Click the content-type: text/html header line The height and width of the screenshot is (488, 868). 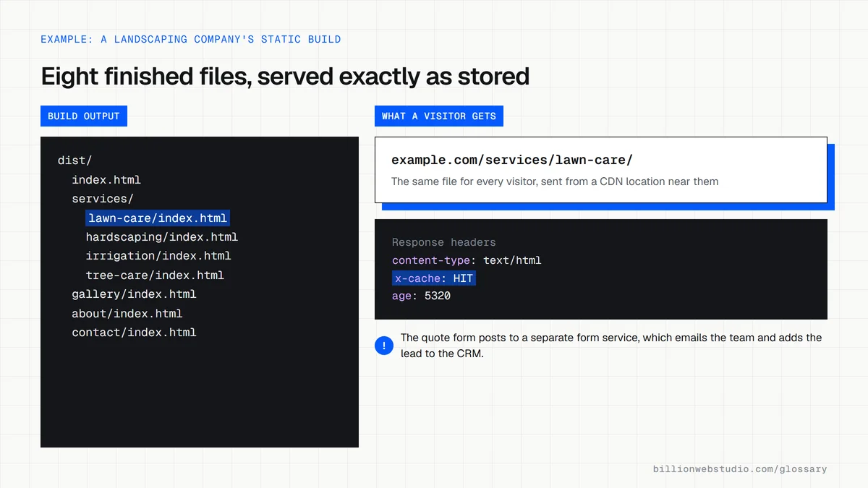467,260
